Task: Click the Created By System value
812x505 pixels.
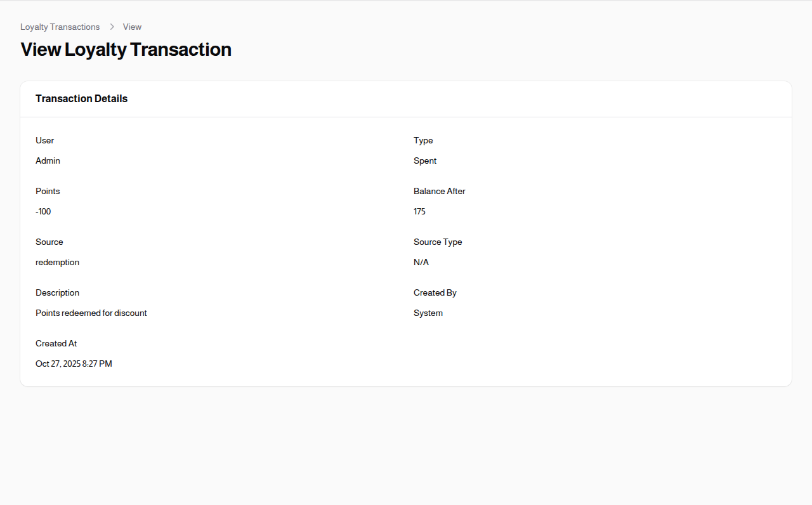Action: pos(428,313)
